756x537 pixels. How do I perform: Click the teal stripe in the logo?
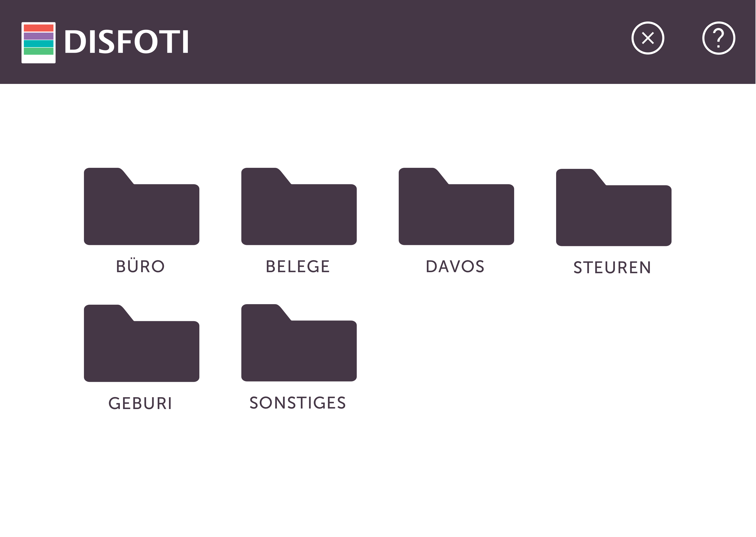tap(38, 44)
